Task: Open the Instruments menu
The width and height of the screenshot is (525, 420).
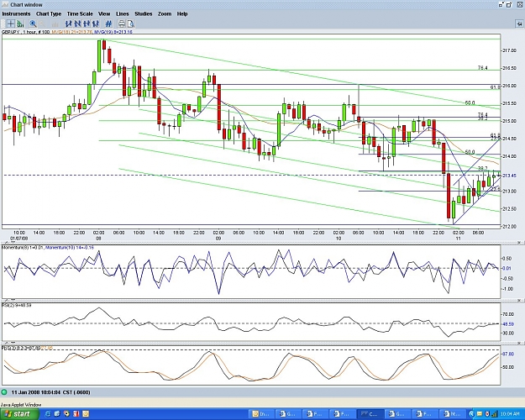Action: [x=16, y=13]
